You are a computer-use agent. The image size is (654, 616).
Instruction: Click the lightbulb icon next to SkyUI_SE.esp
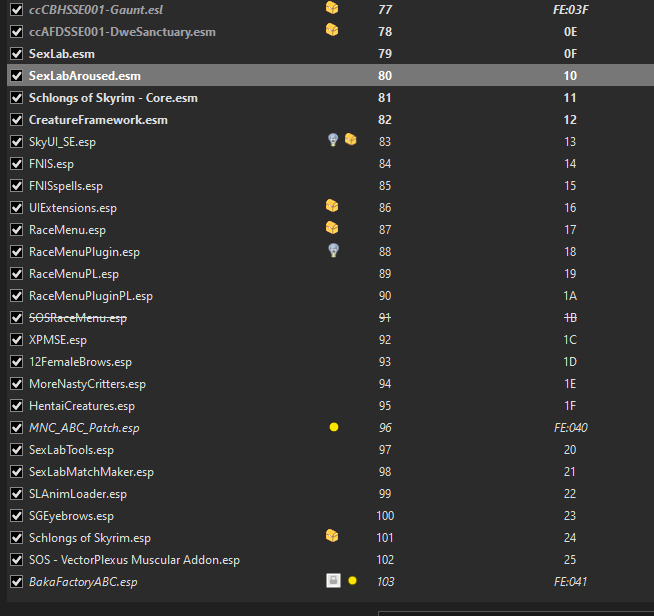[x=334, y=140]
